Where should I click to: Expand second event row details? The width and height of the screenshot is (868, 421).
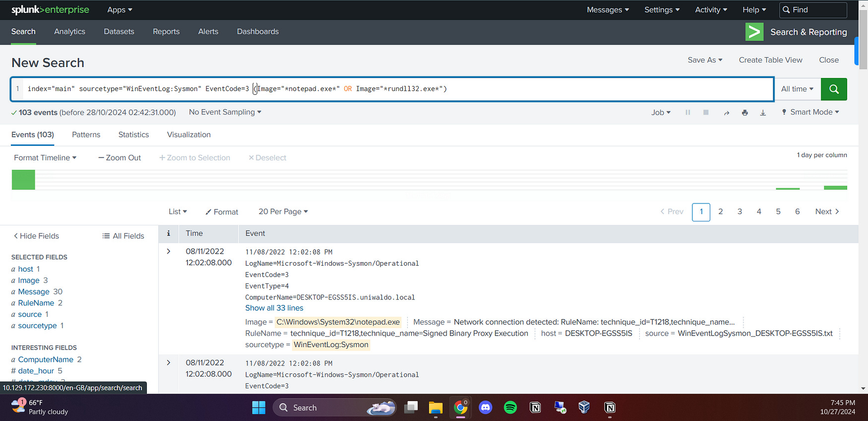(x=169, y=362)
